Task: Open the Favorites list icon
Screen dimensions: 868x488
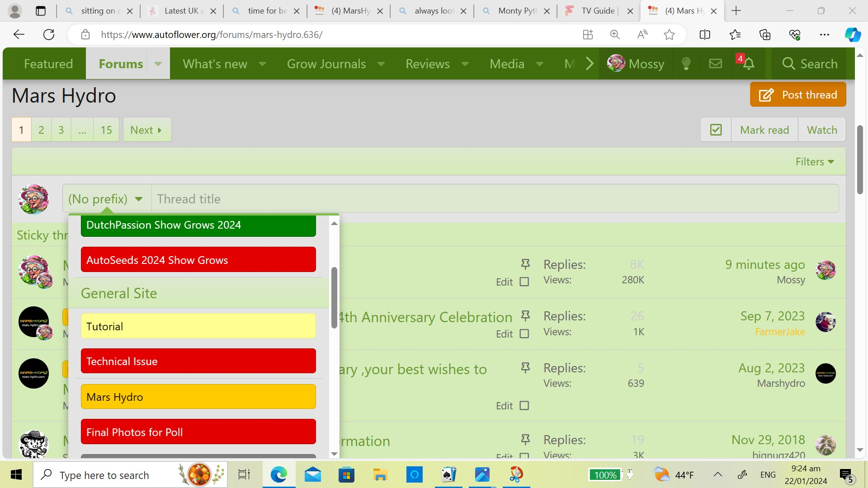Action: pyautogui.click(x=735, y=35)
